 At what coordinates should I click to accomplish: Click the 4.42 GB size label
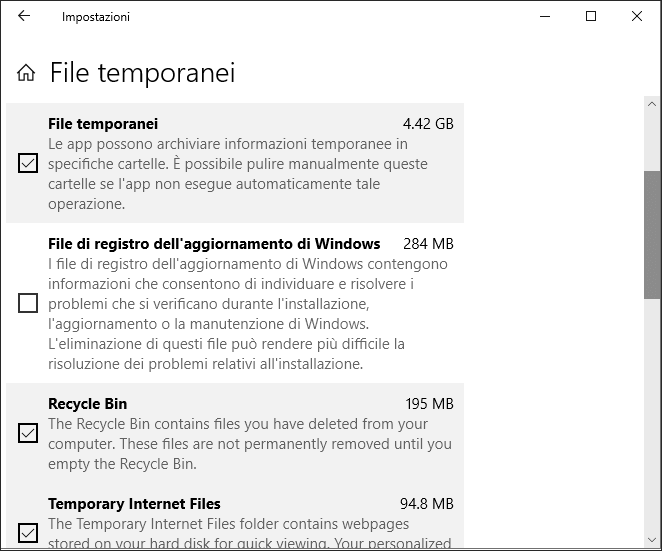pos(428,124)
